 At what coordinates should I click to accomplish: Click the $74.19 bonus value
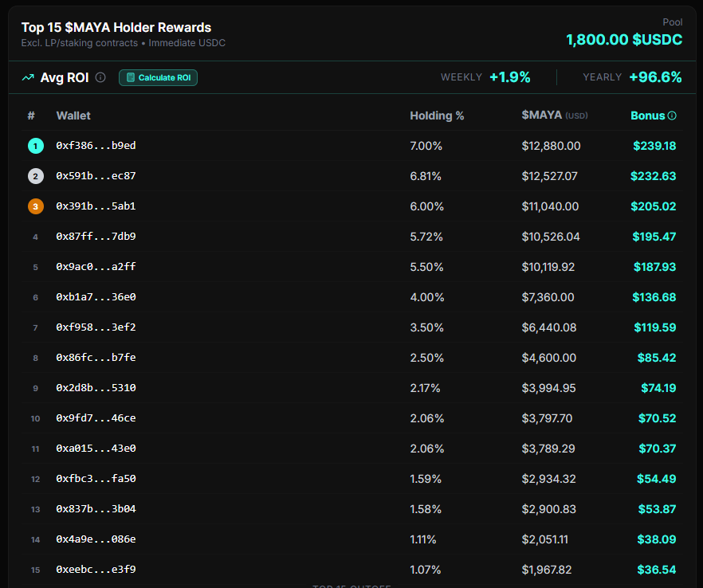click(x=658, y=388)
